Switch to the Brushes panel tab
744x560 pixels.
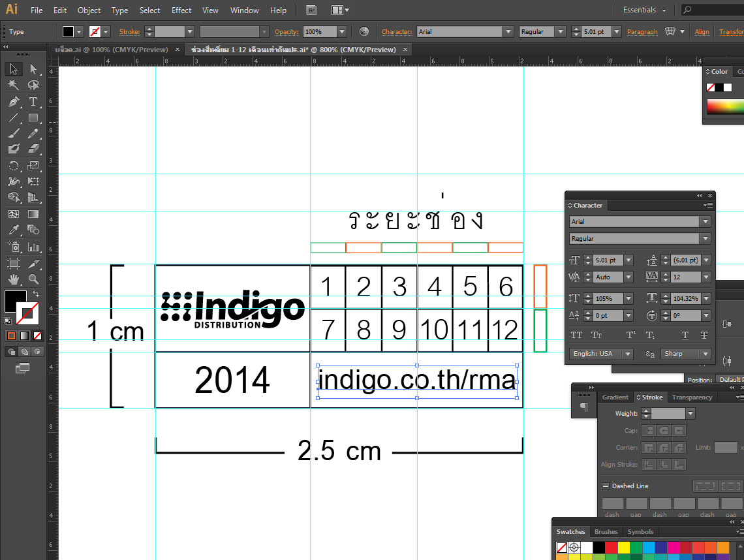[x=606, y=532]
